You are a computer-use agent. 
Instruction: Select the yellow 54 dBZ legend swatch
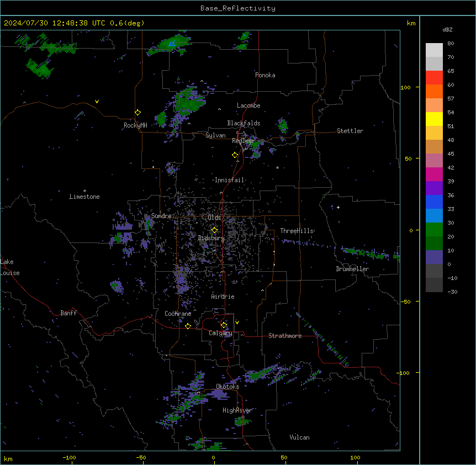[x=434, y=119]
